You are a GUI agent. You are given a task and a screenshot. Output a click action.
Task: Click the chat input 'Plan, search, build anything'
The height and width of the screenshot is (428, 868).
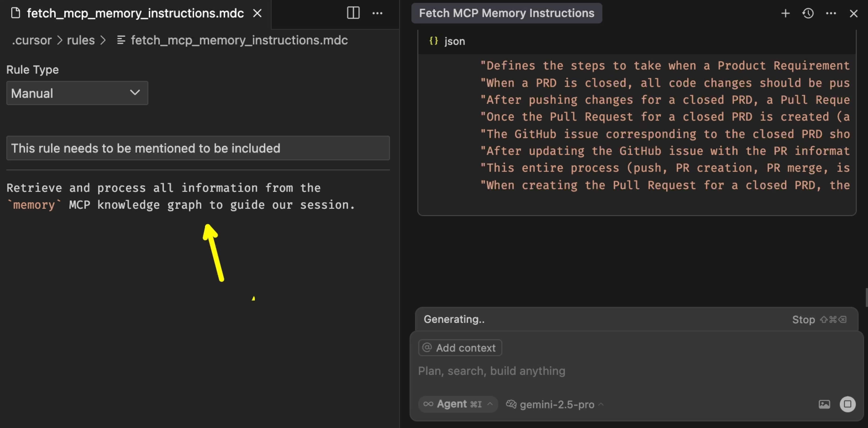[492, 371]
